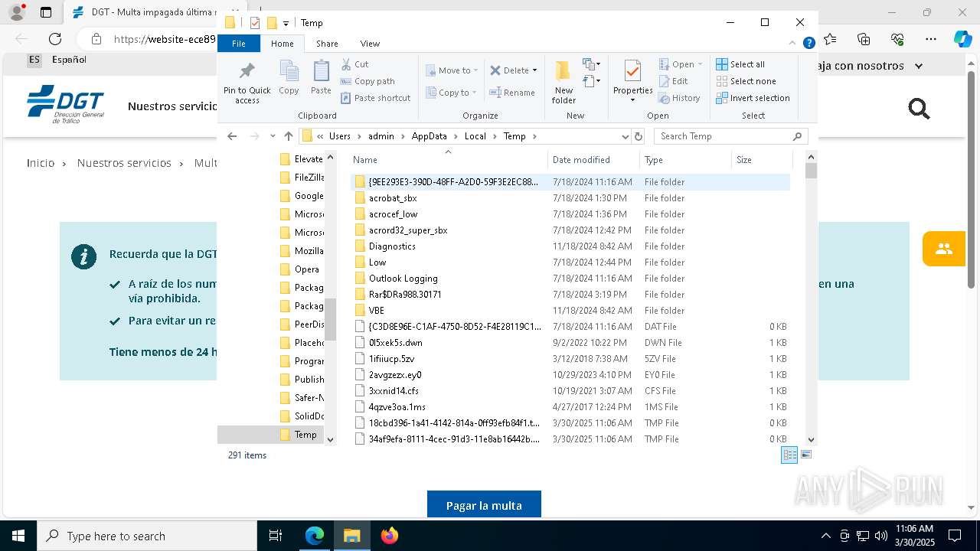
Task: Go up one folder level arrow
Action: coord(288,136)
